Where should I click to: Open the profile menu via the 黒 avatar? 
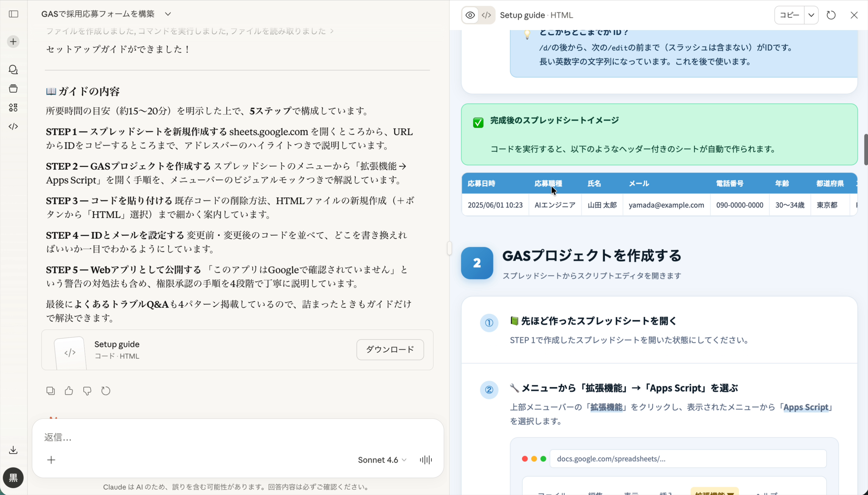point(13,478)
